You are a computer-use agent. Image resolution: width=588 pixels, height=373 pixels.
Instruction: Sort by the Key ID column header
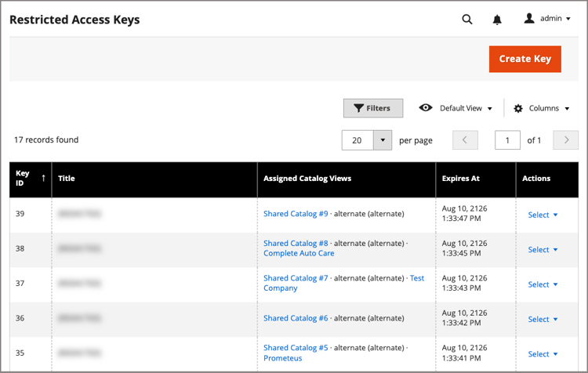[x=31, y=180]
